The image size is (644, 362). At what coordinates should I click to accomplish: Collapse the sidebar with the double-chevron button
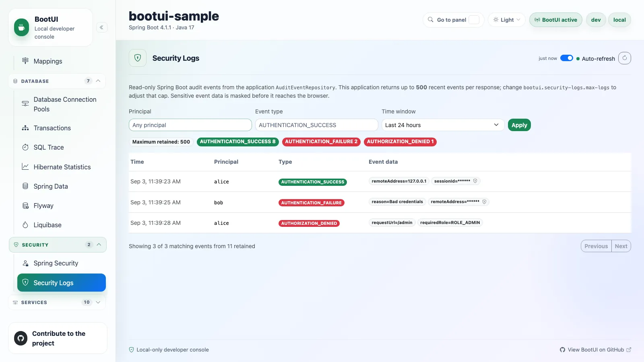click(x=101, y=27)
